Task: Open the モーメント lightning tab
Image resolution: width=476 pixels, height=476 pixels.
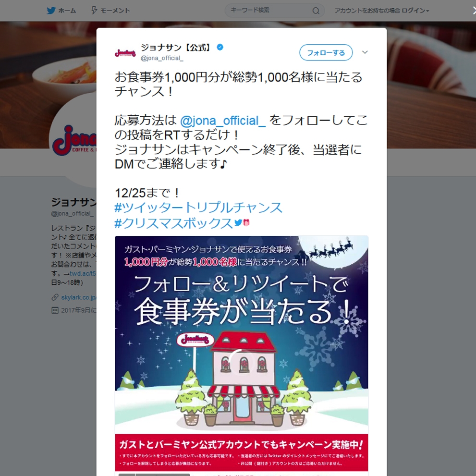Action: click(x=110, y=11)
